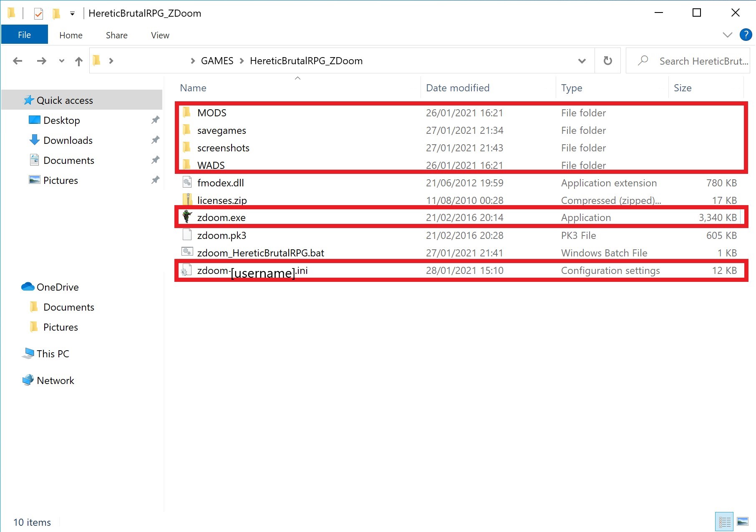Click the Quick access star icon
The image size is (756, 532).
[x=29, y=100]
